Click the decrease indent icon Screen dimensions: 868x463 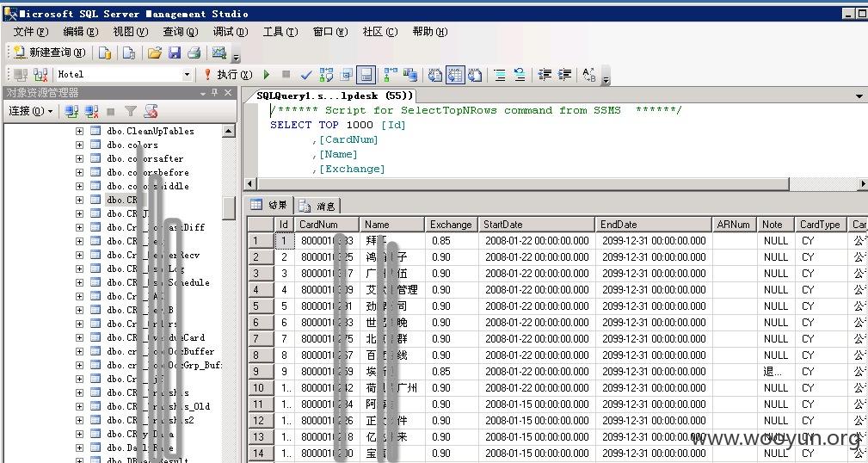545,74
